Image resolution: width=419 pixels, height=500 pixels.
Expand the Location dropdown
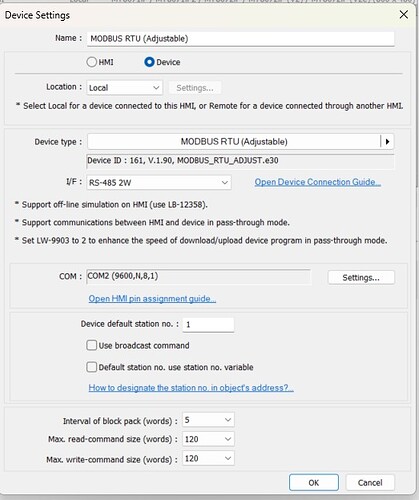click(x=125, y=88)
